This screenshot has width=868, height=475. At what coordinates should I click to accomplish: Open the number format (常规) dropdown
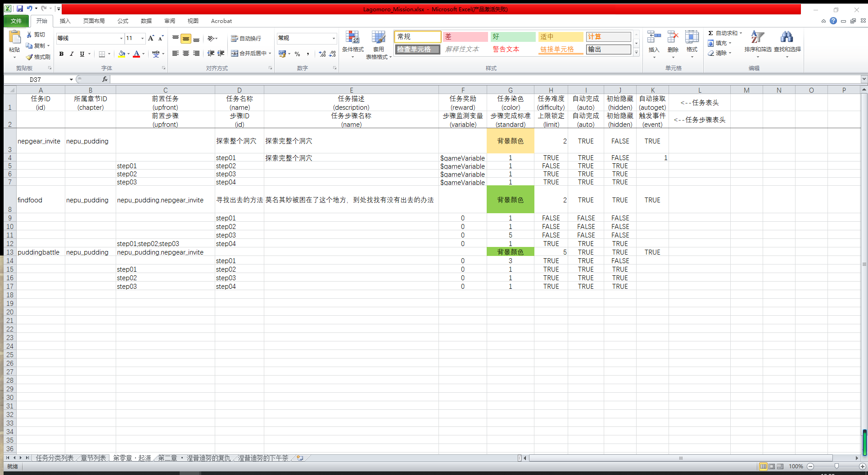point(334,39)
